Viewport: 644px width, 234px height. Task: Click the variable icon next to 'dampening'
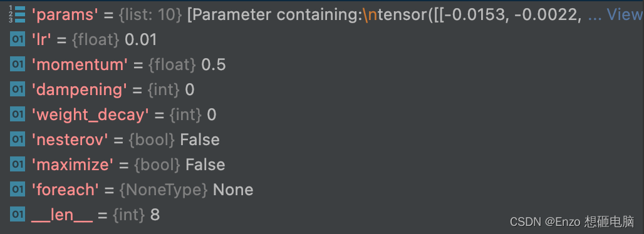coord(18,89)
